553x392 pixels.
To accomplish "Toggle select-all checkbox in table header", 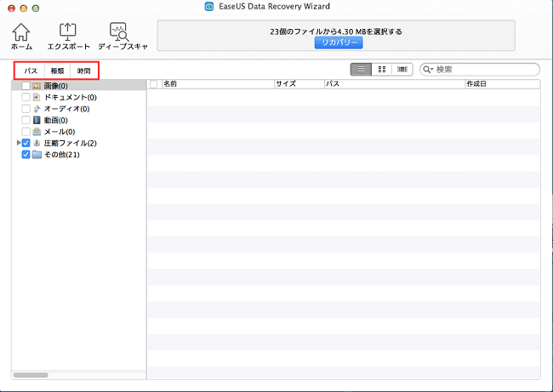I will (x=154, y=84).
